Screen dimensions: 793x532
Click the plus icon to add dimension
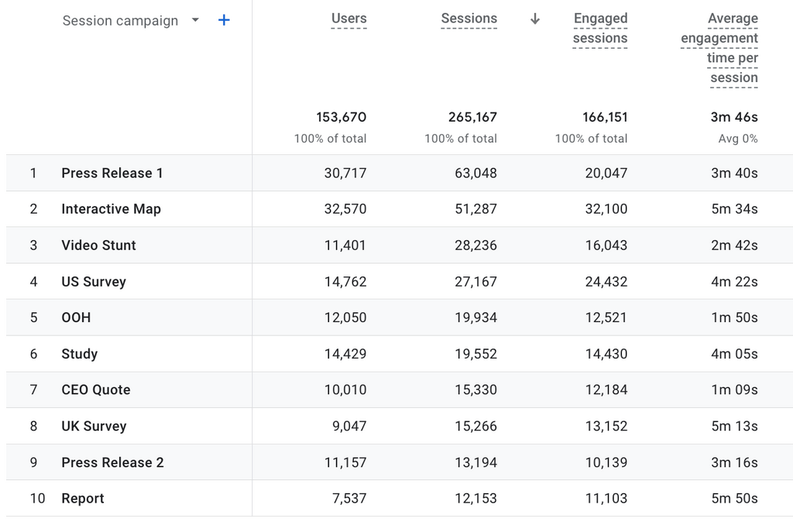[224, 20]
